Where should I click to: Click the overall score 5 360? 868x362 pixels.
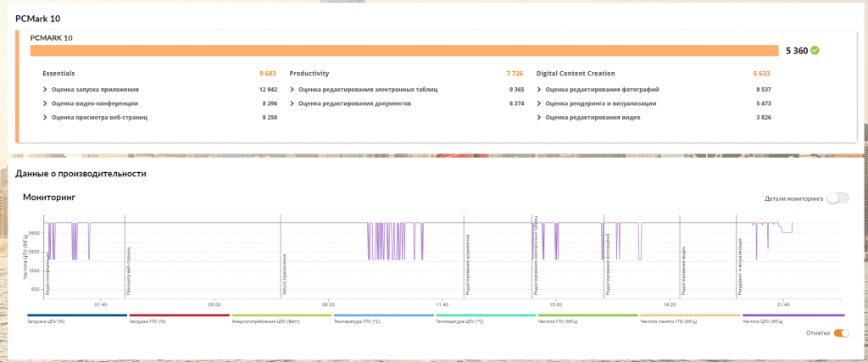coord(797,51)
